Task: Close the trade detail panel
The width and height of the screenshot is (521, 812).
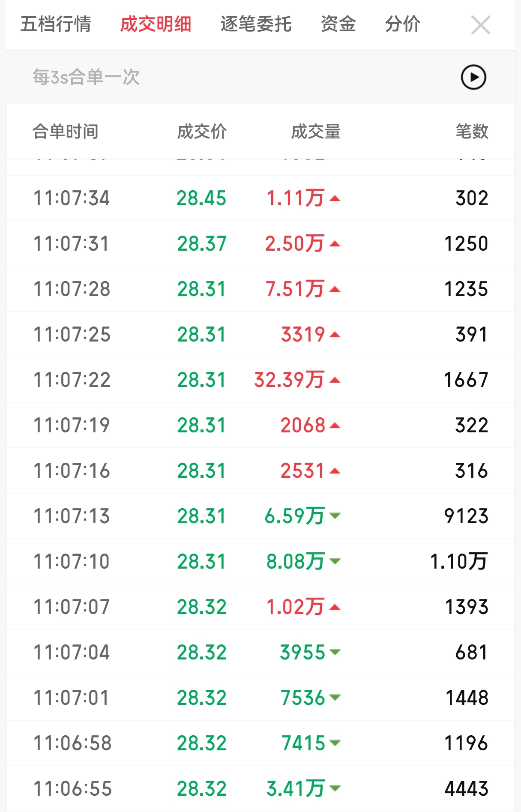Action: [480, 25]
